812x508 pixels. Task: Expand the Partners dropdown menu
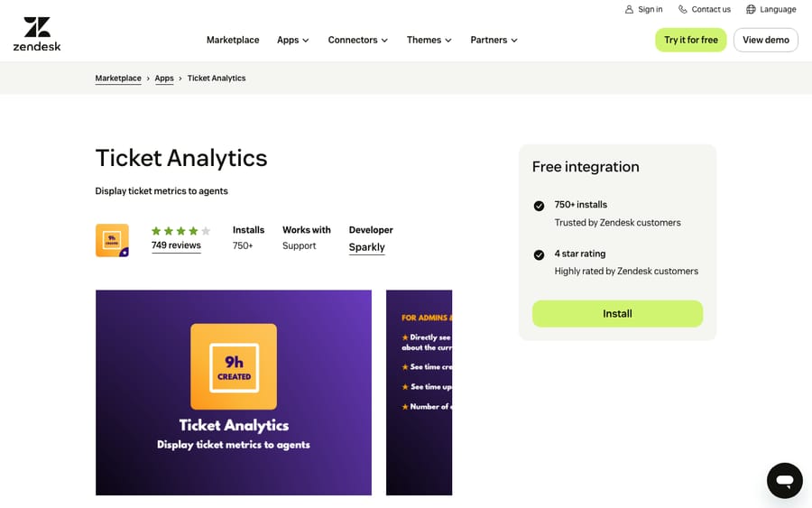click(x=494, y=40)
